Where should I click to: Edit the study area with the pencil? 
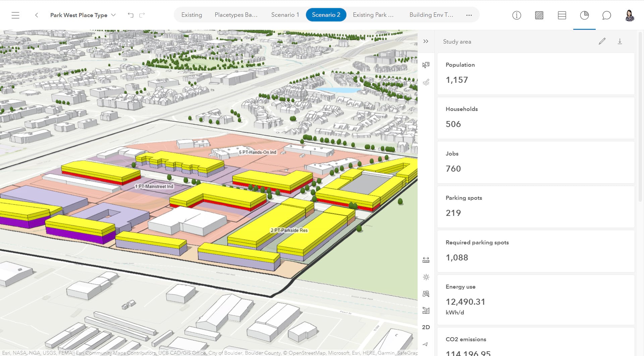click(x=602, y=41)
